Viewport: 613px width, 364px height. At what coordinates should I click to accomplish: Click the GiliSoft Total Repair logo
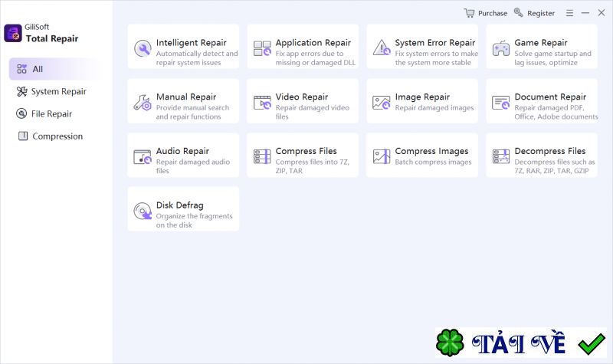pyautogui.click(x=13, y=33)
